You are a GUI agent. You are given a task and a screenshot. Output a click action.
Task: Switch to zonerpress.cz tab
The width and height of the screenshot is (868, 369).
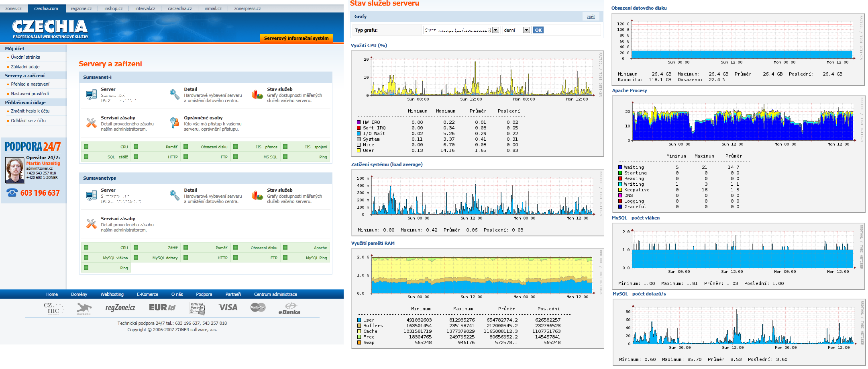tap(247, 8)
